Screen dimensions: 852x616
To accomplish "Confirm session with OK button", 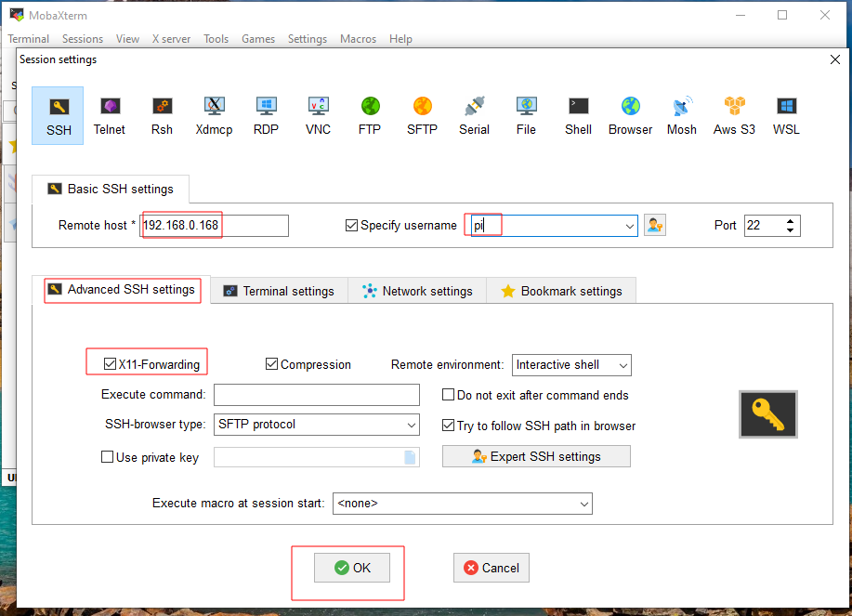I will [352, 568].
